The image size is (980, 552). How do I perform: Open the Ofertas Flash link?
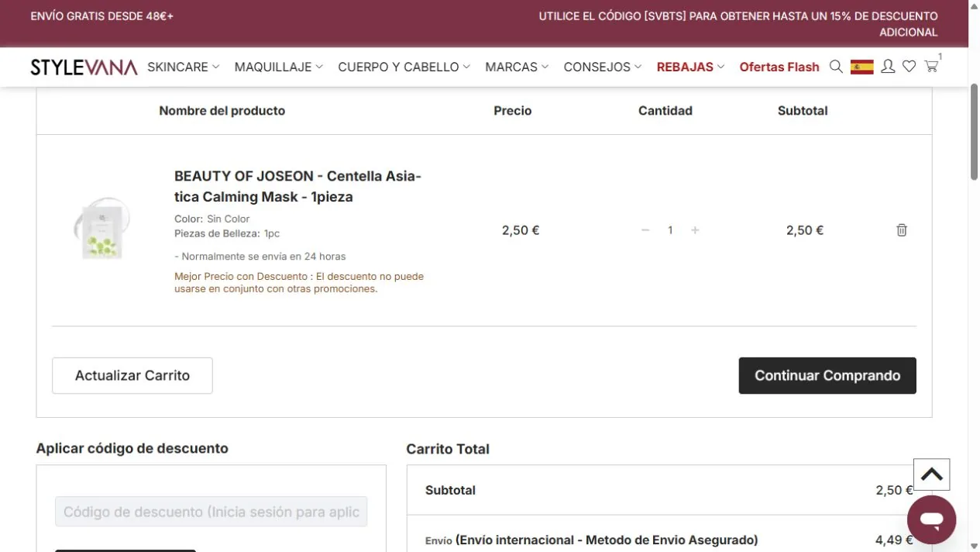779,67
